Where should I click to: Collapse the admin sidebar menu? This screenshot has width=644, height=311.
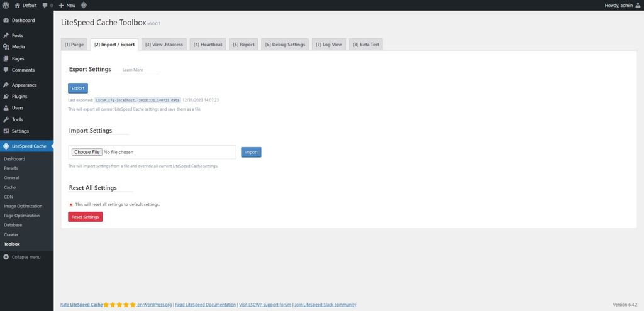(22, 257)
